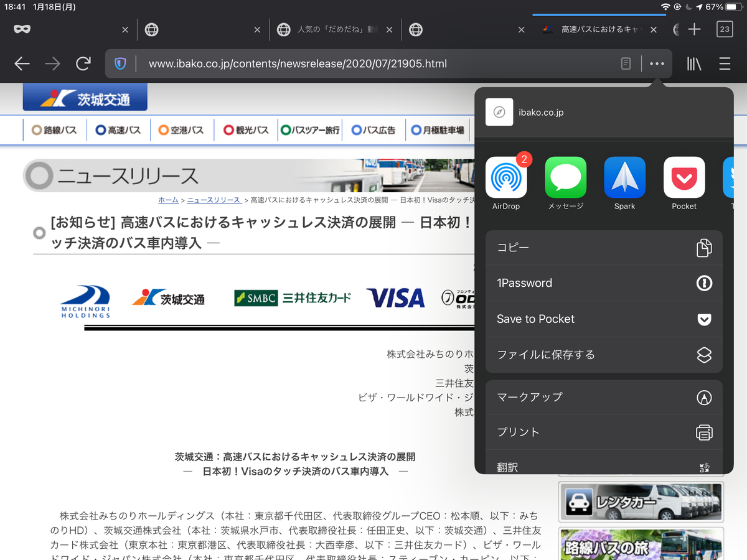Image resolution: width=747 pixels, height=560 pixels.
Task: Open the library bookshelf icon
Action: (694, 63)
